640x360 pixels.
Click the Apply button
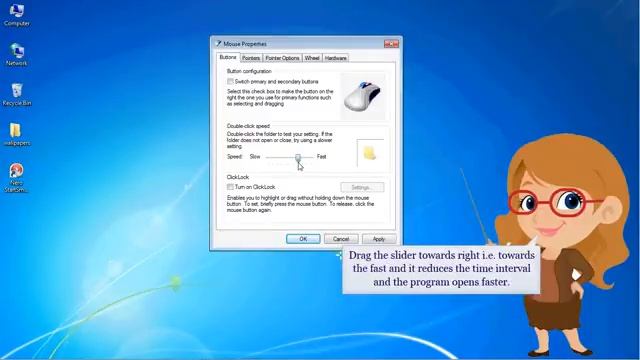pos(379,239)
